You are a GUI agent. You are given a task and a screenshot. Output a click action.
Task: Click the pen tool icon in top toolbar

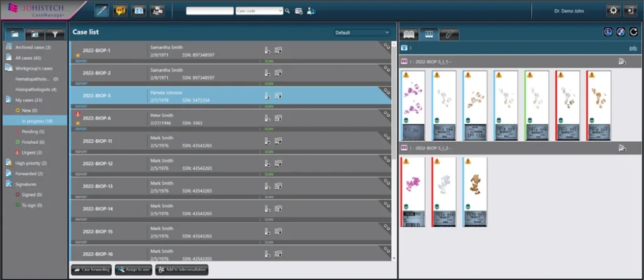(x=101, y=11)
